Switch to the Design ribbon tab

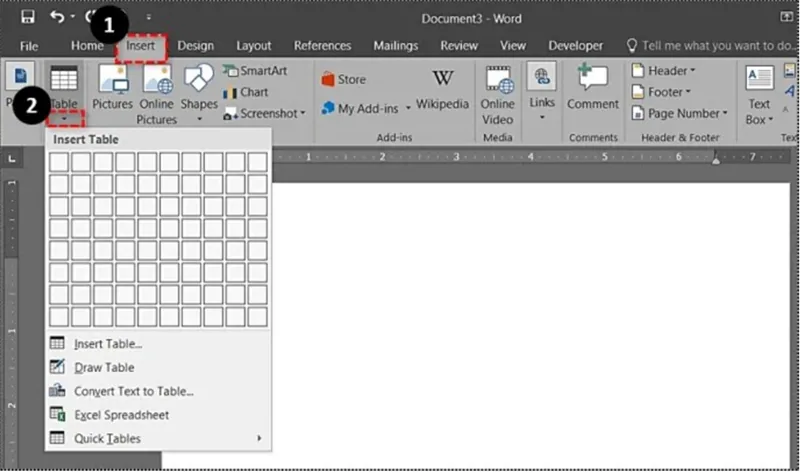[x=195, y=46]
